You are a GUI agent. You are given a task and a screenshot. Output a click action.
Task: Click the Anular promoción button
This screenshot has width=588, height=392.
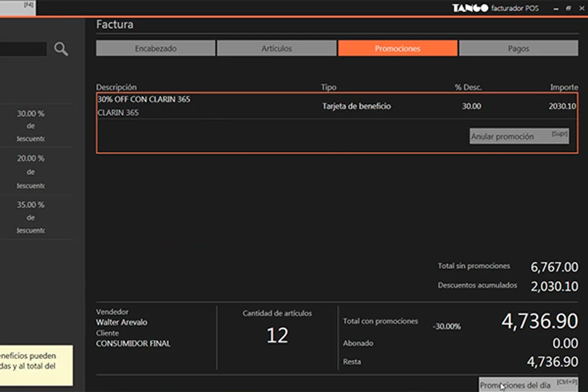click(x=519, y=136)
